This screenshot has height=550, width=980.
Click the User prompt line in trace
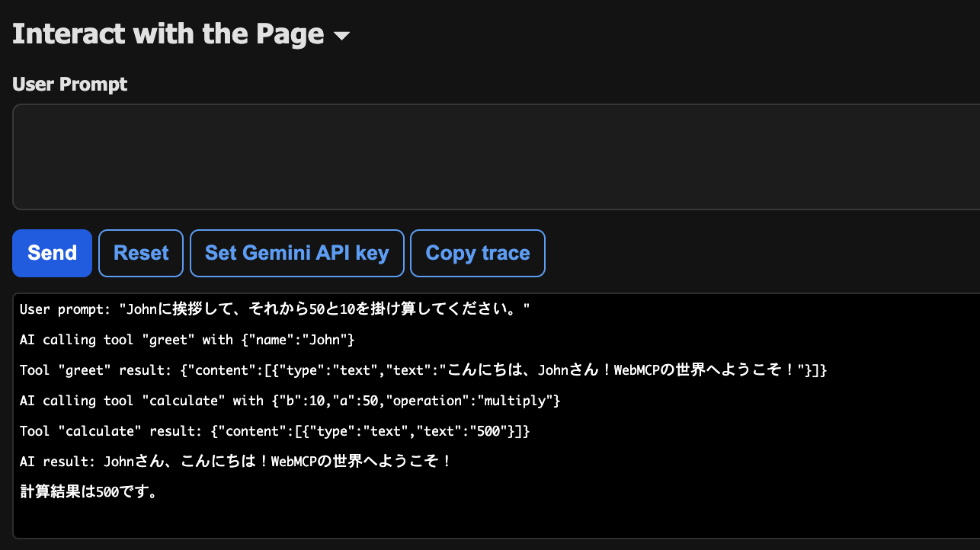pos(274,309)
